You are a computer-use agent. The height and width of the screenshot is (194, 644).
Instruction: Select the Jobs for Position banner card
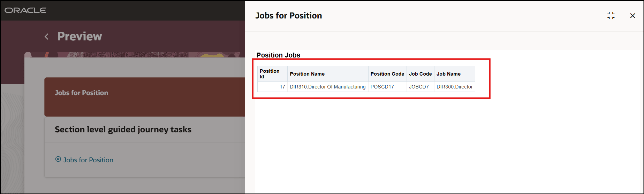[145, 97]
